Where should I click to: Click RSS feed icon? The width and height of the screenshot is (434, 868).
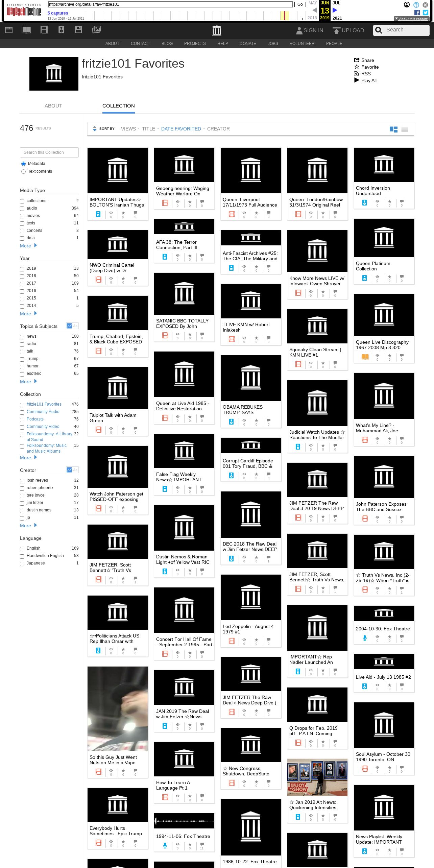coord(357,74)
